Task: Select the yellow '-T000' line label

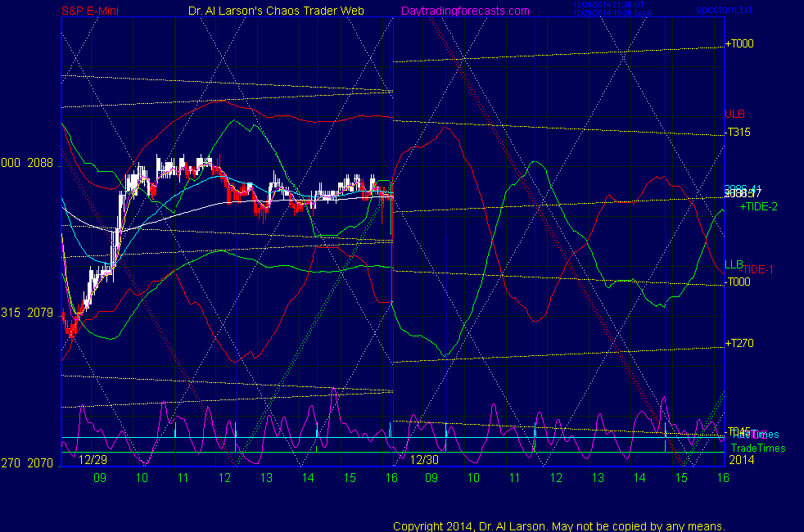Action: [x=738, y=282]
